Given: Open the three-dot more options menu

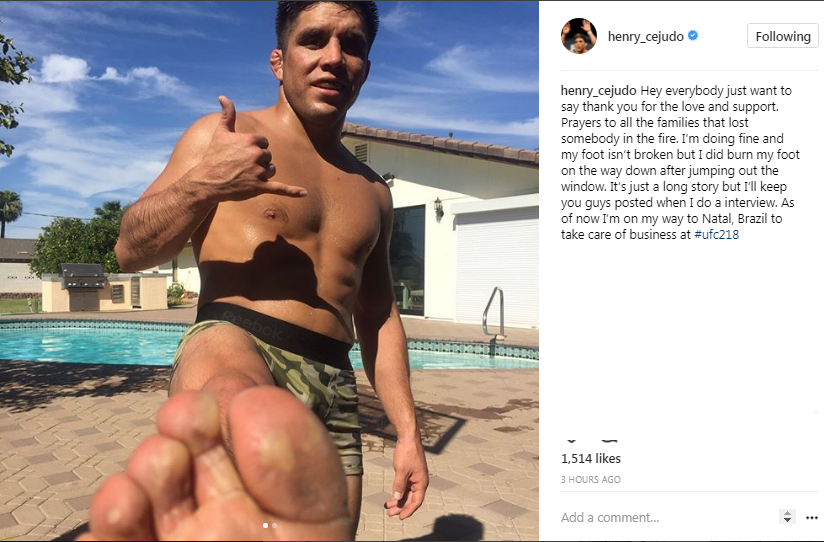Looking at the screenshot, I should (x=811, y=518).
